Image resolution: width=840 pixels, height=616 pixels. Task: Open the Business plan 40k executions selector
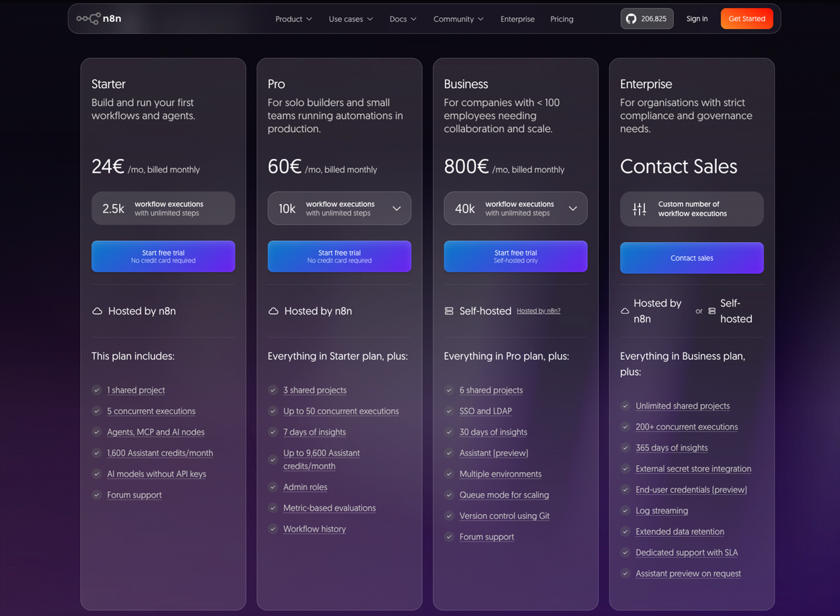[516, 208]
